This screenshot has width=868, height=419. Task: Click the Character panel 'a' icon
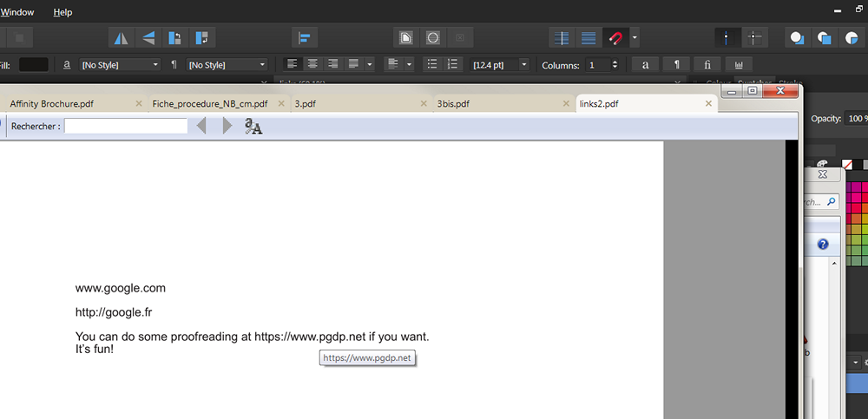pos(645,64)
